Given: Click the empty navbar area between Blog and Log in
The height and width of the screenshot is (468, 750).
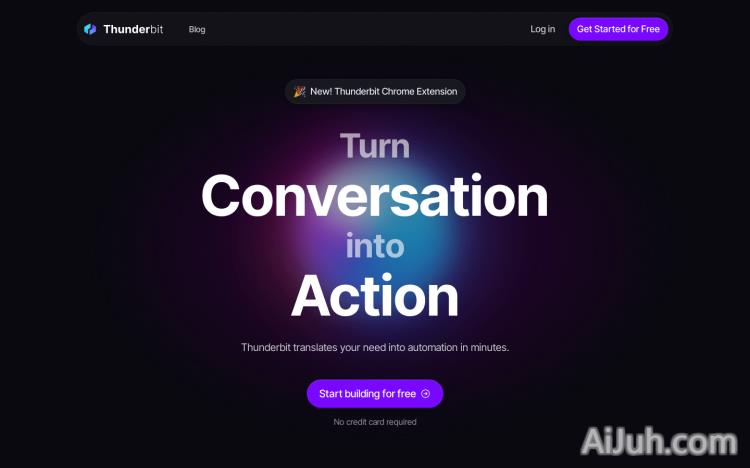Looking at the screenshot, I should point(367,29).
